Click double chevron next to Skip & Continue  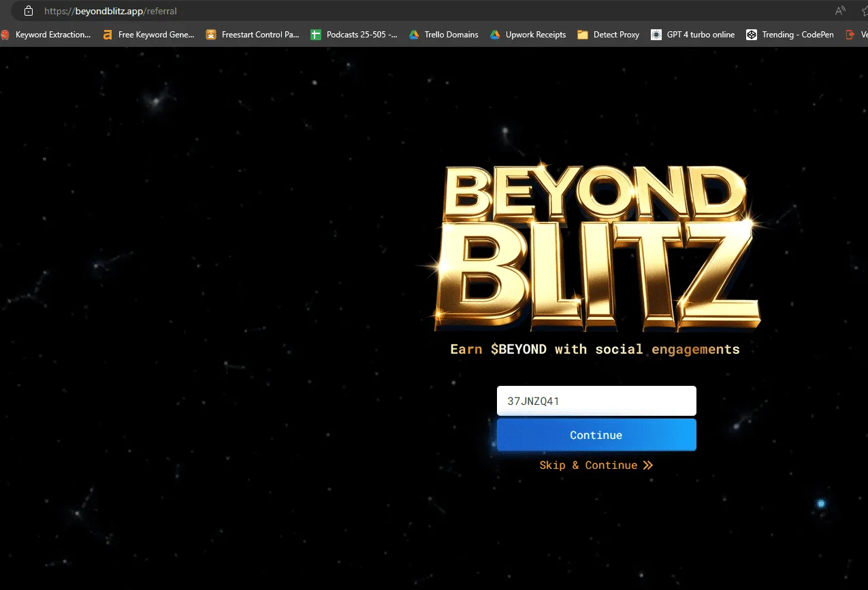point(647,465)
